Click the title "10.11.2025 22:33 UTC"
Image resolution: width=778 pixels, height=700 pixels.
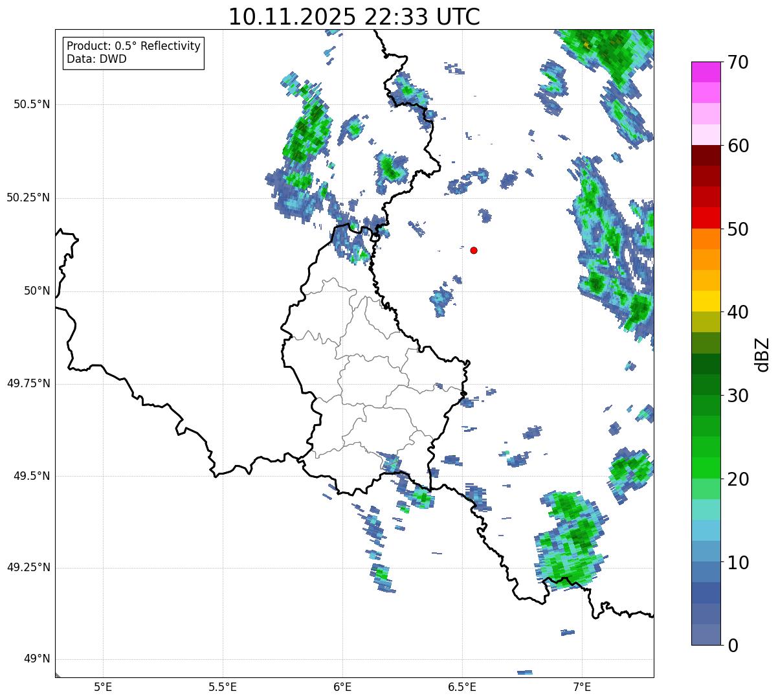pyautogui.click(x=354, y=17)
